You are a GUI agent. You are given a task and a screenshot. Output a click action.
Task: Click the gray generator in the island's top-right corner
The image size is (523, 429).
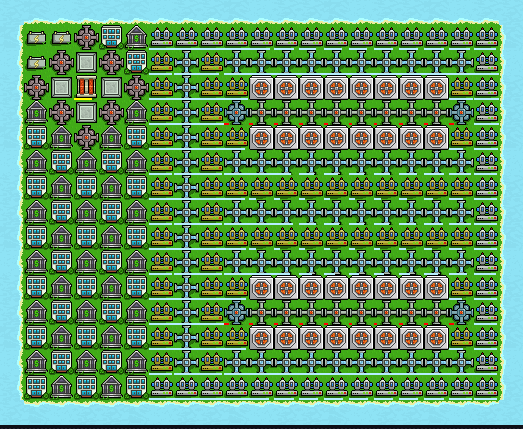tap(487, 37)
